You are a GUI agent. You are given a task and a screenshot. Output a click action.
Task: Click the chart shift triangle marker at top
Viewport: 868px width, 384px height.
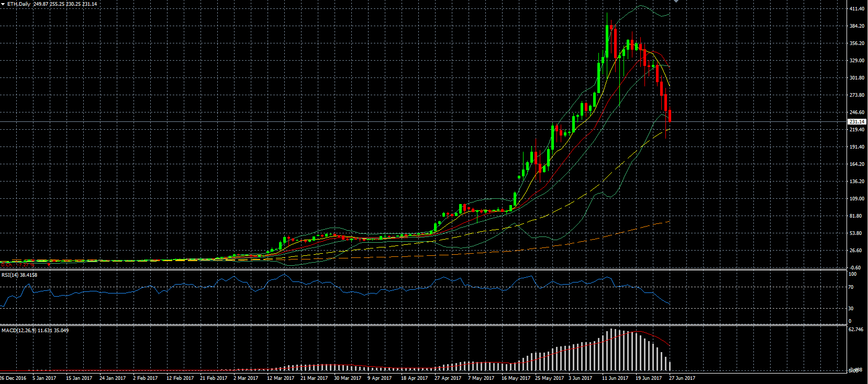point(676,2)
